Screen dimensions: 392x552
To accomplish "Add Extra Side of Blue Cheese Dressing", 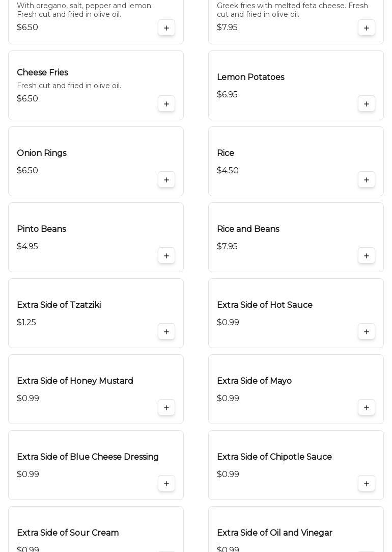I will coord(166,484).
